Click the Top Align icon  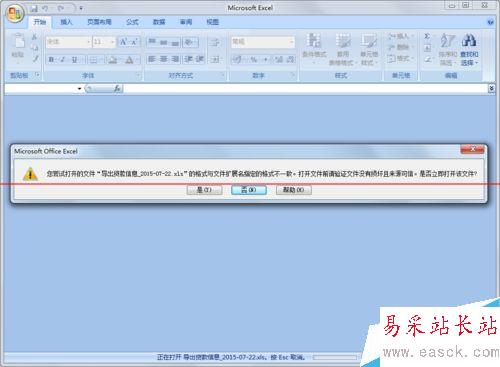(x=152, y=42)
